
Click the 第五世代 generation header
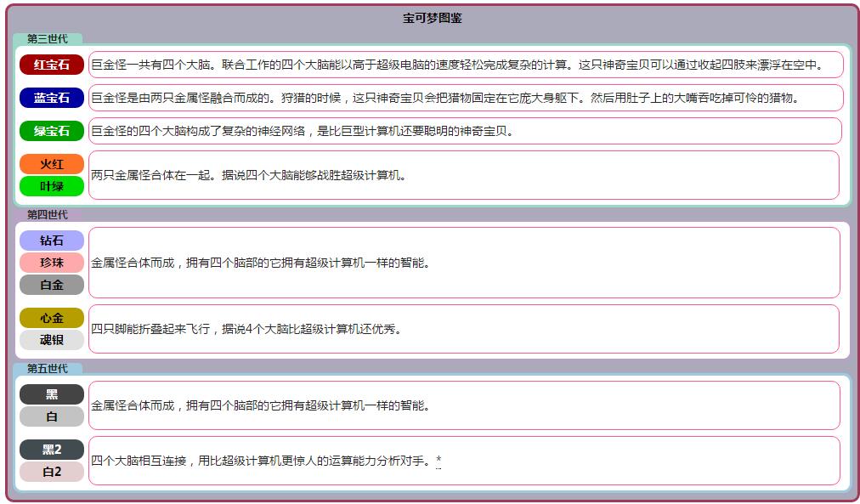(x=48, y=369)
